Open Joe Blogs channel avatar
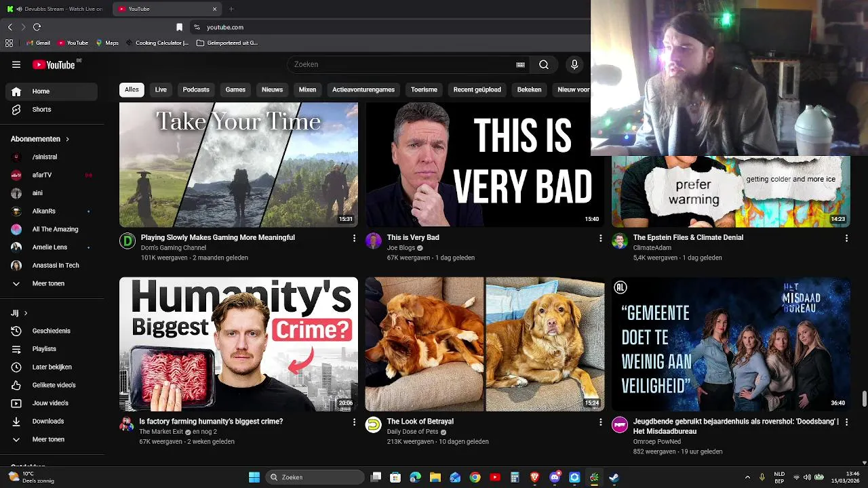 point(374,241)
